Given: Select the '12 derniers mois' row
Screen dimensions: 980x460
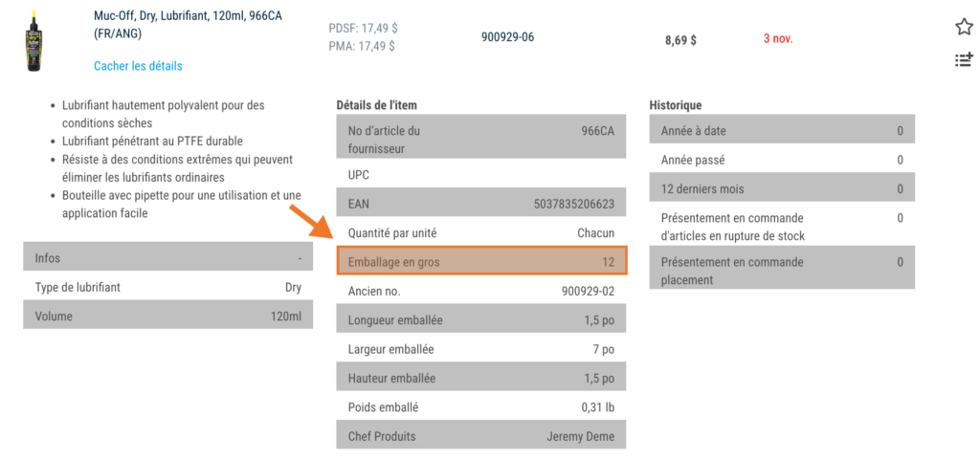Looking at the screenshot, I should pos(781,189).
